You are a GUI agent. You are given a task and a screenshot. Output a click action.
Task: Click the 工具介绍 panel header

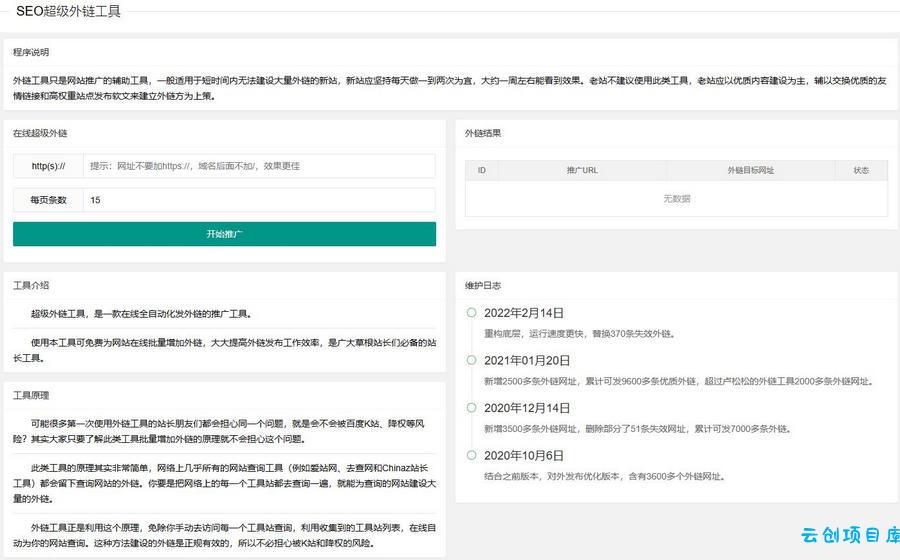[x=31, y=285]
